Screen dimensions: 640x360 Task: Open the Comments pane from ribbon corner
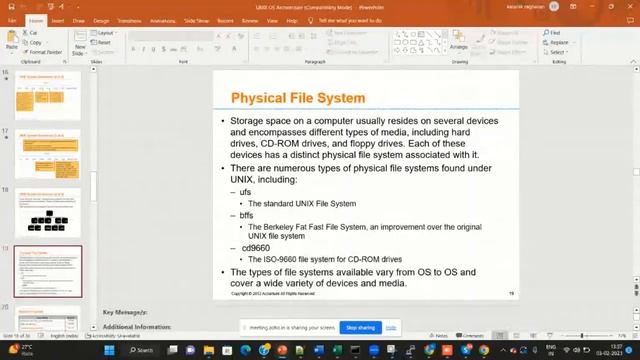[x=630, y=20]
